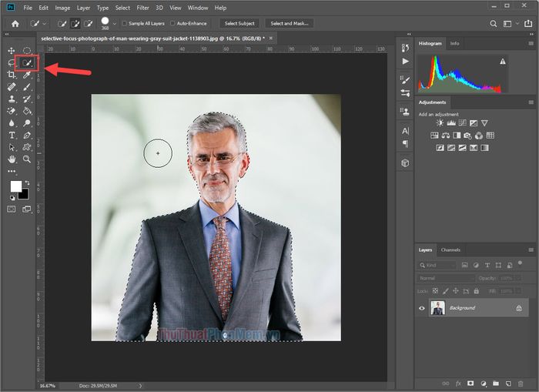Open the Adjustments panel menu
The width and height of the screenshot is (539, 392).
[x=531, y=102]
